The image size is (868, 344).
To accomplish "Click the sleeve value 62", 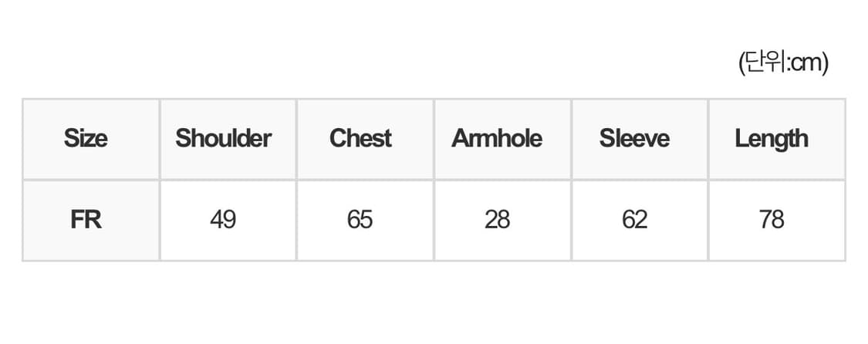I will click(x=634, y=220).
